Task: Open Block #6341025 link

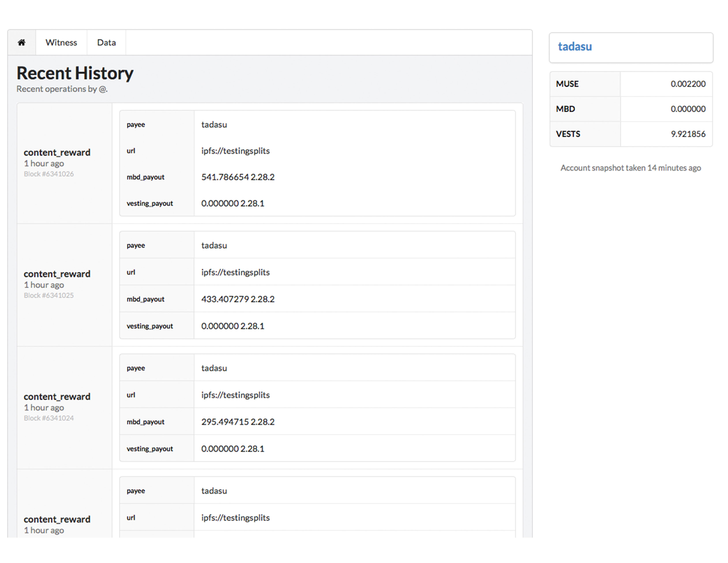Action: [49, 295]
